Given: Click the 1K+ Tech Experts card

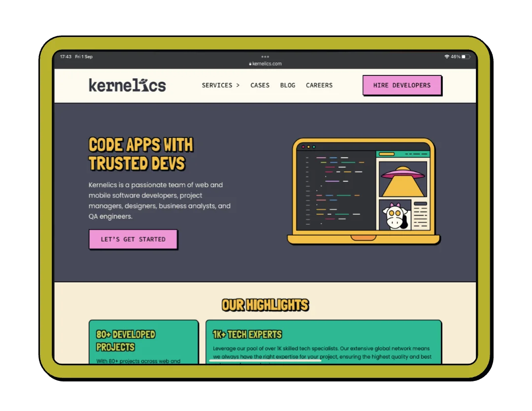Looking at the screenshot, I should (324, 342).
